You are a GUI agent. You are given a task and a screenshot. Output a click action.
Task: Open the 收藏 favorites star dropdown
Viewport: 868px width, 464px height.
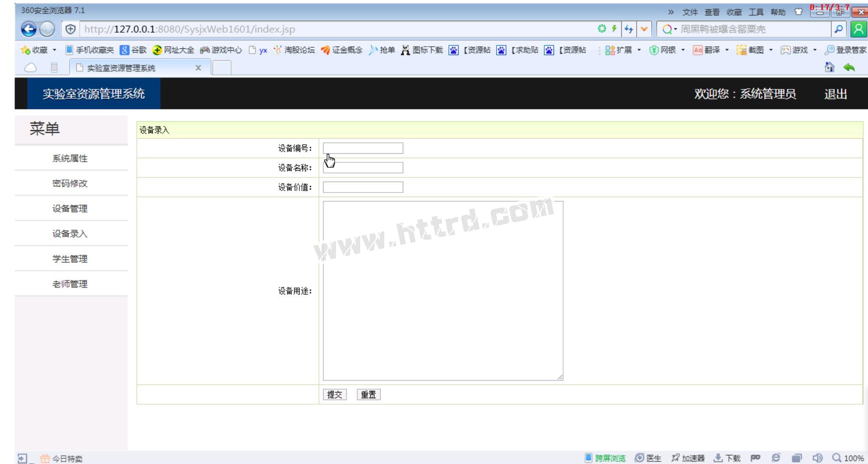click(39, 50)
